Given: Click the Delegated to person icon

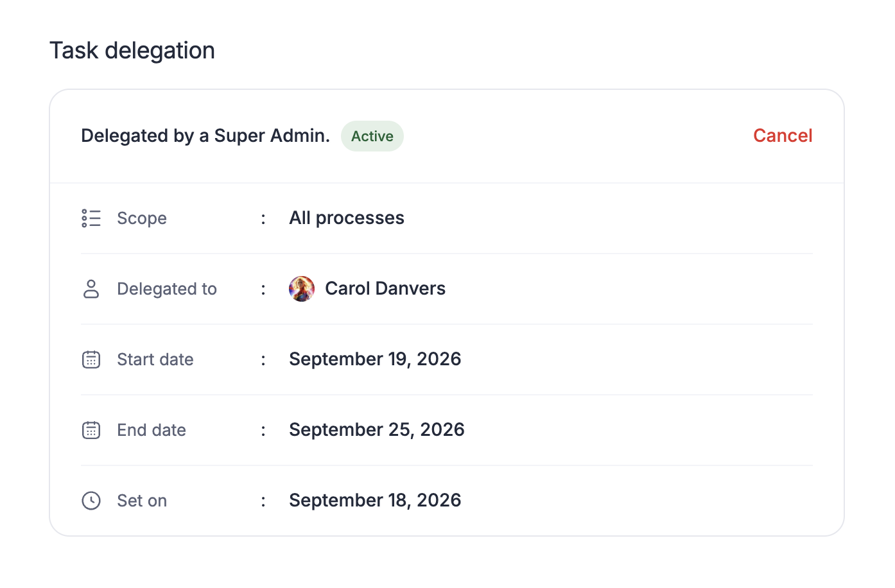Looking at the screenshot, I should [91, 289].
